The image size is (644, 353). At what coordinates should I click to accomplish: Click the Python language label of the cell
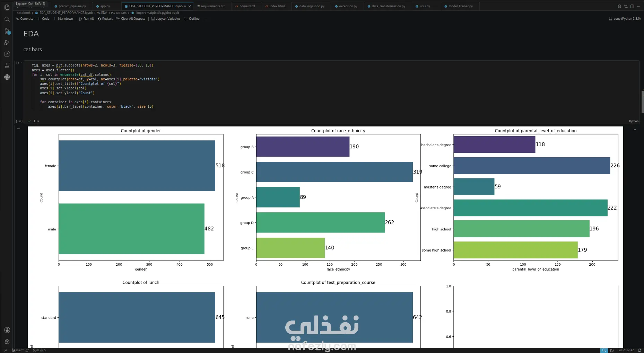634,121
